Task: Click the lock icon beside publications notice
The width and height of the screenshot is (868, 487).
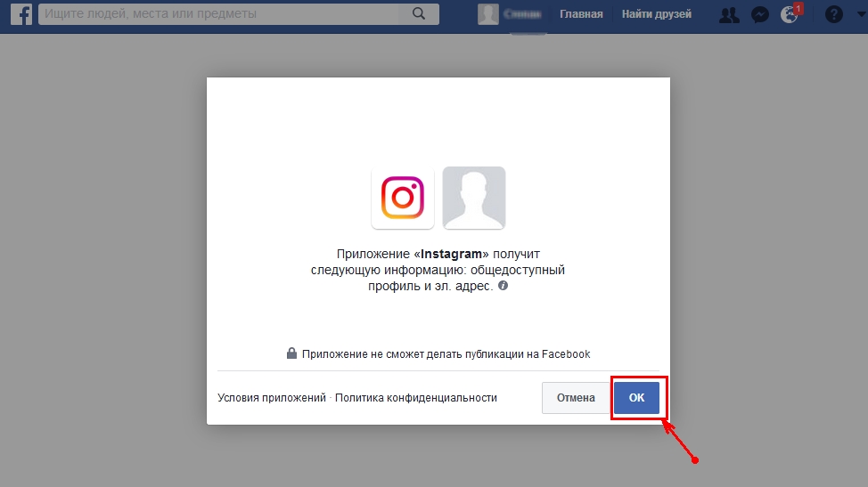Action: 291,353
